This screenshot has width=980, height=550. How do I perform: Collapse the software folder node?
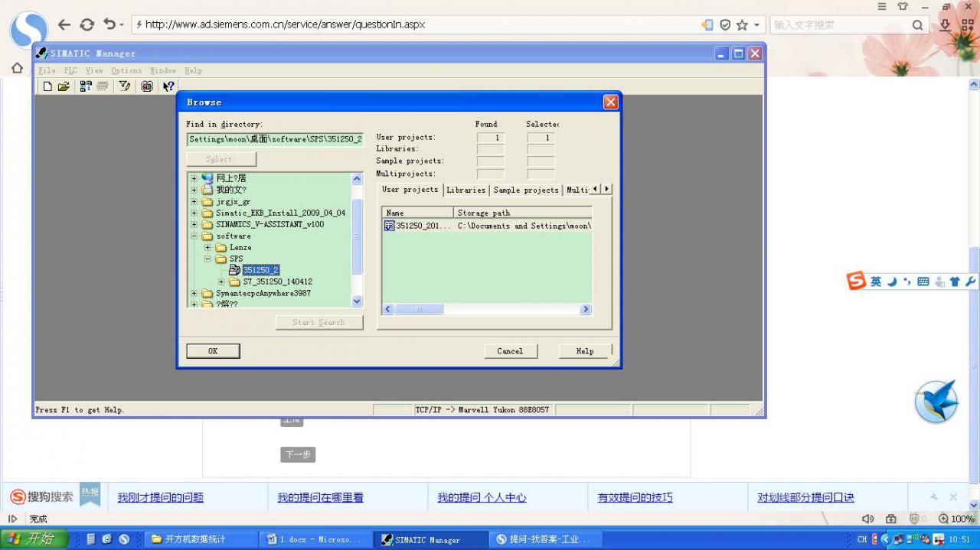(194, 236)
